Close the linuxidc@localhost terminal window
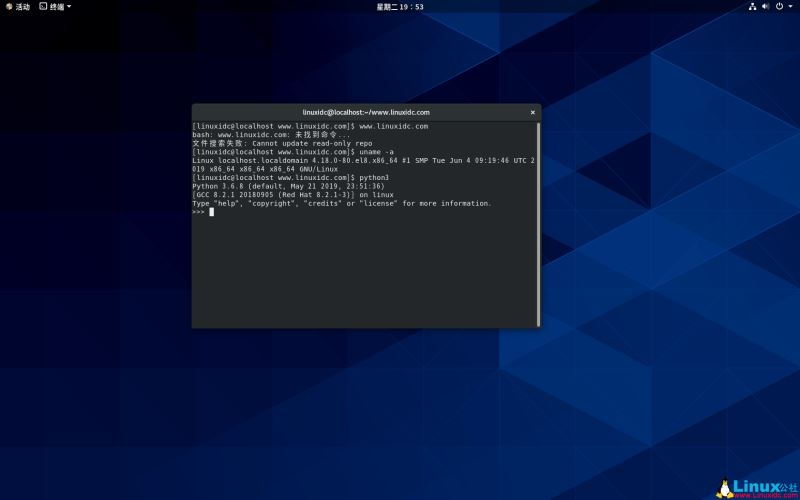This screenshot has height=500, width=800. pyautogui.click(x=532, y=112)
